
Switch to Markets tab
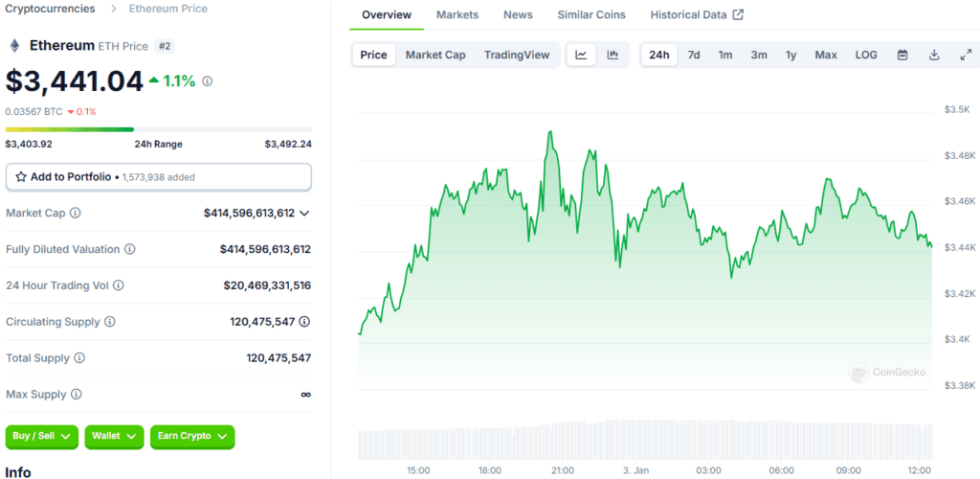pos(457,15)
